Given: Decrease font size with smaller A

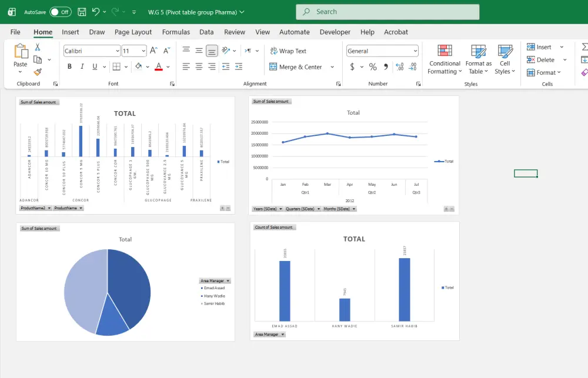Looking at the screenshot, I should (167, 51).
